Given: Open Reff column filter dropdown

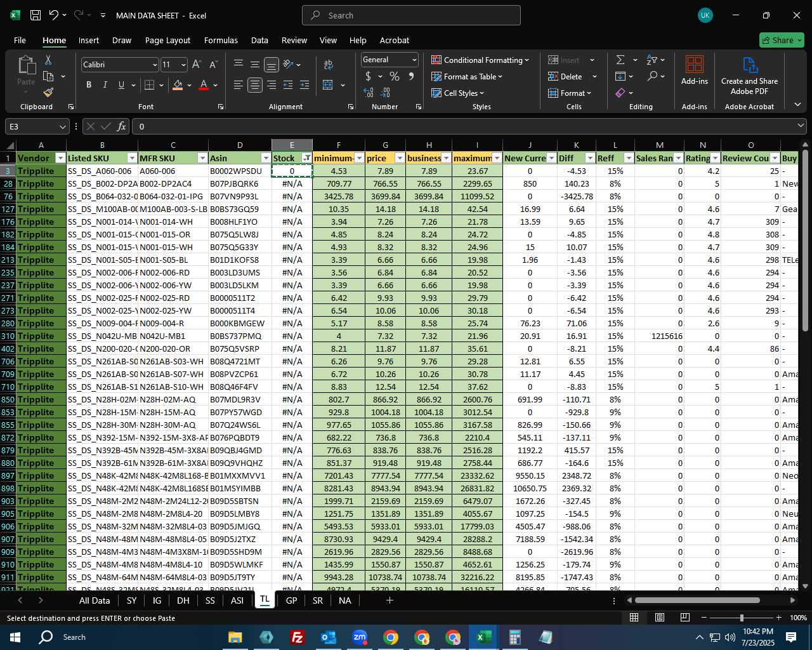Looking at the screenshot, I should pyautogui.click(x=629, y=158).
